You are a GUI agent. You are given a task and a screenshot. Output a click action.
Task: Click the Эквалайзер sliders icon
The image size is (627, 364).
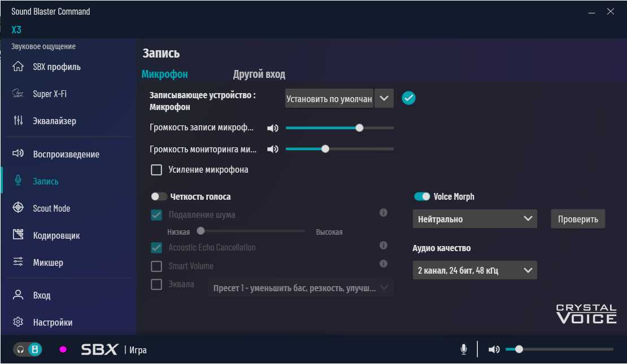tap(18, 121)
